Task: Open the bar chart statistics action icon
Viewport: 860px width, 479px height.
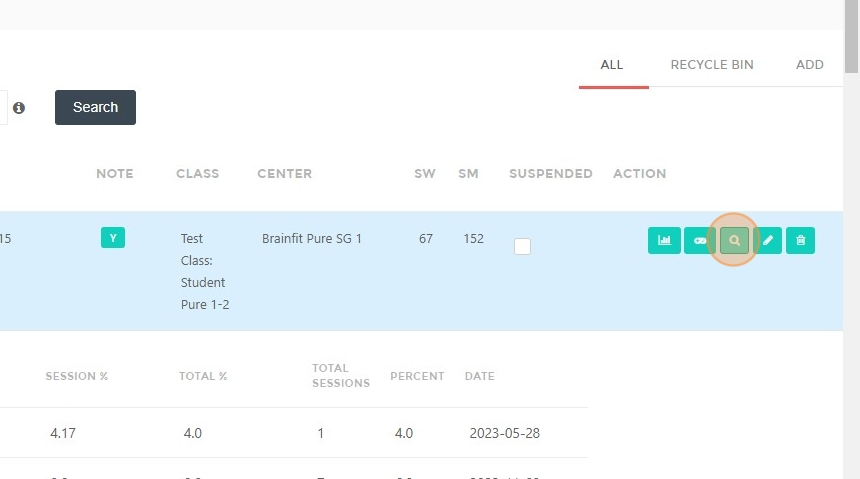Action: pos(664,240)
